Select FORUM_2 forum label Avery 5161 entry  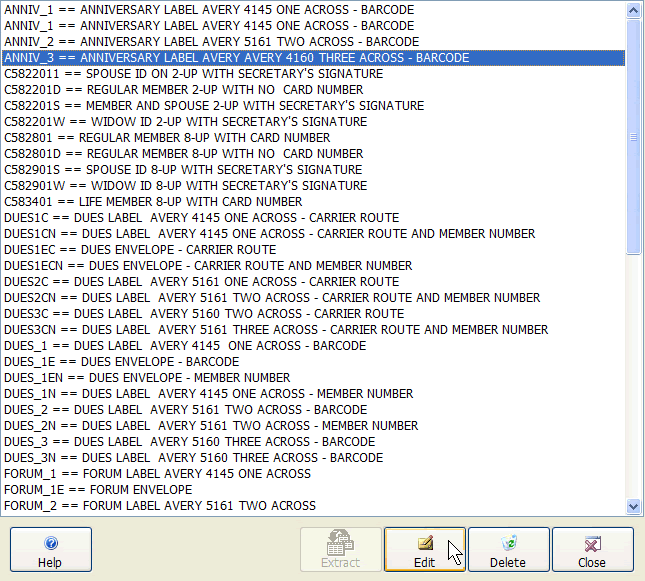pos(160,506)
